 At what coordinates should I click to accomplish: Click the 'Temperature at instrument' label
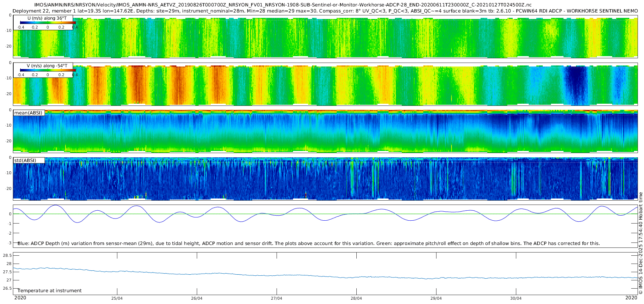point(50,291)
